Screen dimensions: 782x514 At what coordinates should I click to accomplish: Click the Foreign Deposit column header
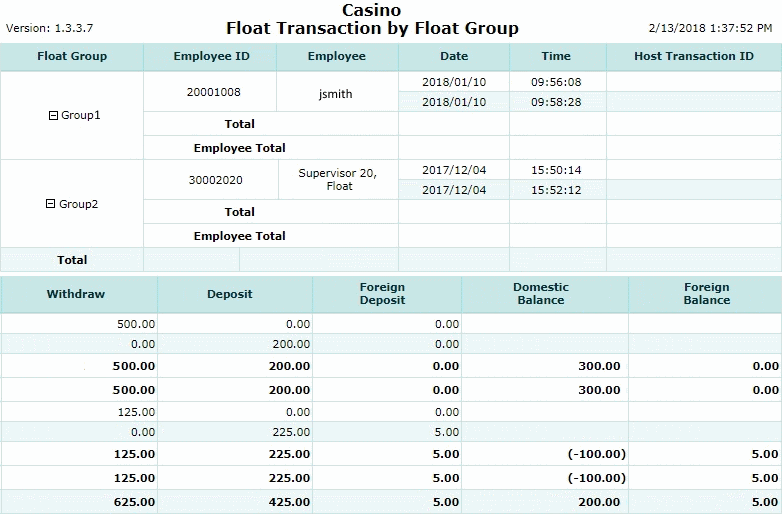pyautogui.click(x=382, y=294)
